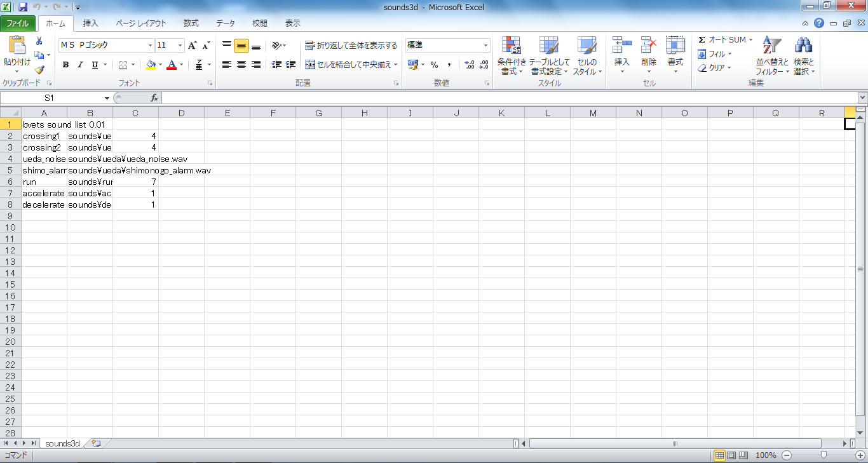
Task: Expand the formula bar
Action: [x=862, y=98]
